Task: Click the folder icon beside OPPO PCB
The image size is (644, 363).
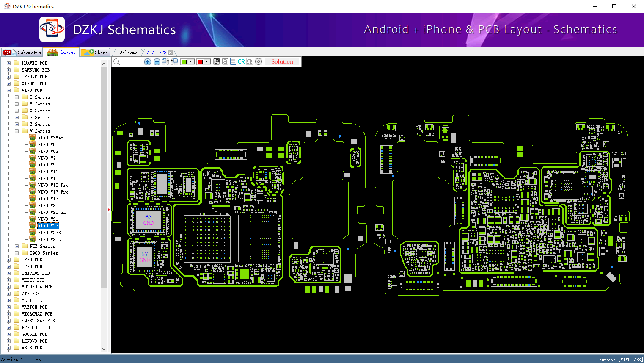Action: click(x=17, y=260)
